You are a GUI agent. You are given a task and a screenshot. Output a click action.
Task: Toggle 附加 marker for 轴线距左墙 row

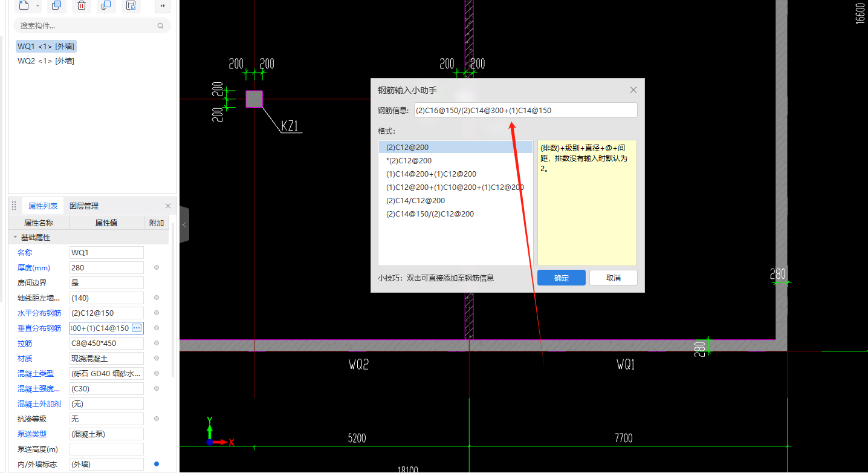[157, 298]
